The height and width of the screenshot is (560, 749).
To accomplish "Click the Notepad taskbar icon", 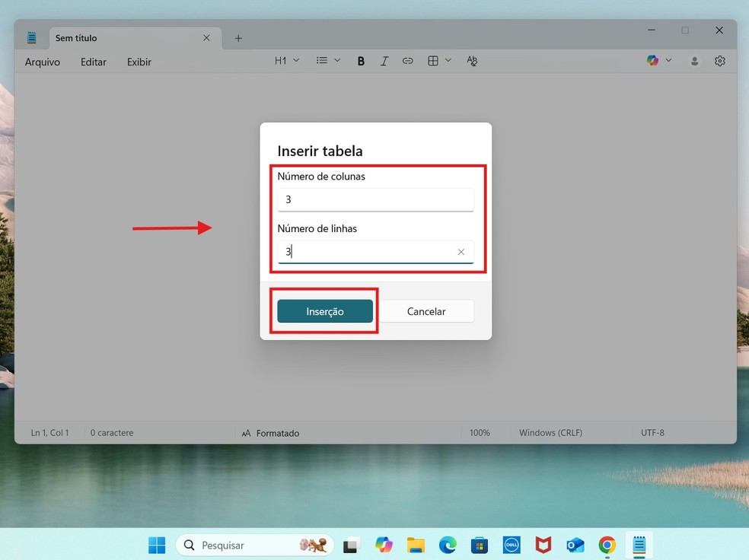I will pos(639,545).
